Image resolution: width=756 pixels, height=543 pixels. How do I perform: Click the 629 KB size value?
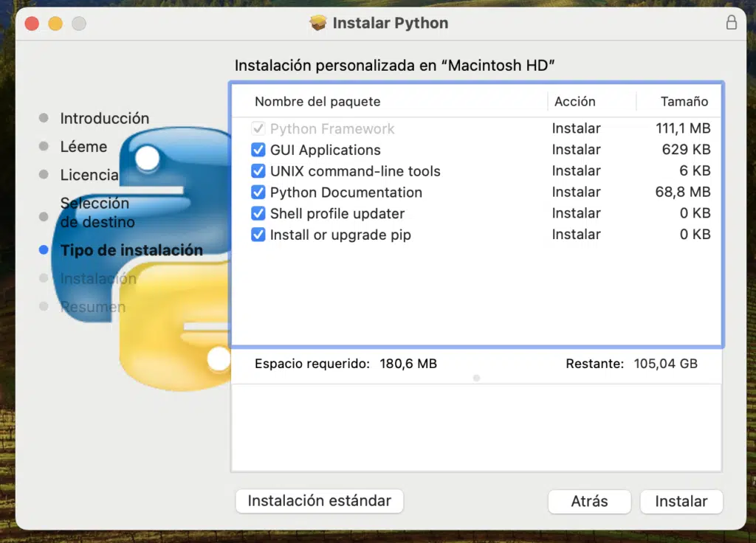pyautogui.click(x=686, y=149)
